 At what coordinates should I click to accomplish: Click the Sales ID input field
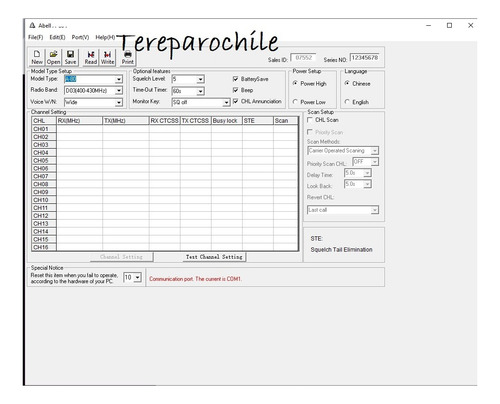pyautogui.click(x=303, y=58)
